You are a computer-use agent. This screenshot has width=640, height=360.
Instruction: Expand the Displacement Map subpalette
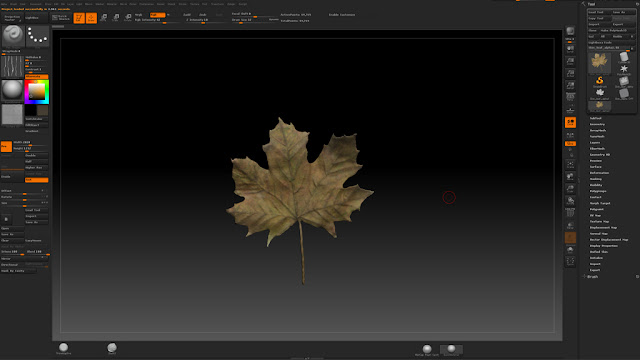click(603, 227)
